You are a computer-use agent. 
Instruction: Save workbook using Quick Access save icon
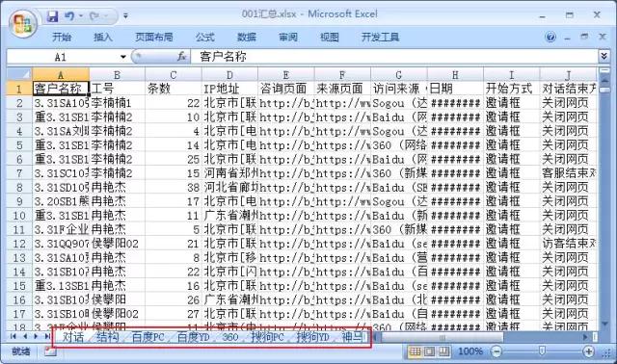(52, 16)
